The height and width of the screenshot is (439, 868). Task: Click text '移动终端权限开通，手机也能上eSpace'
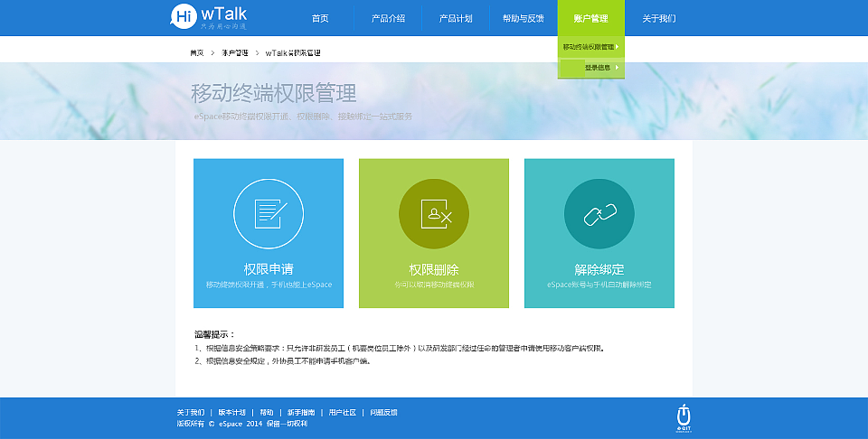269,285
